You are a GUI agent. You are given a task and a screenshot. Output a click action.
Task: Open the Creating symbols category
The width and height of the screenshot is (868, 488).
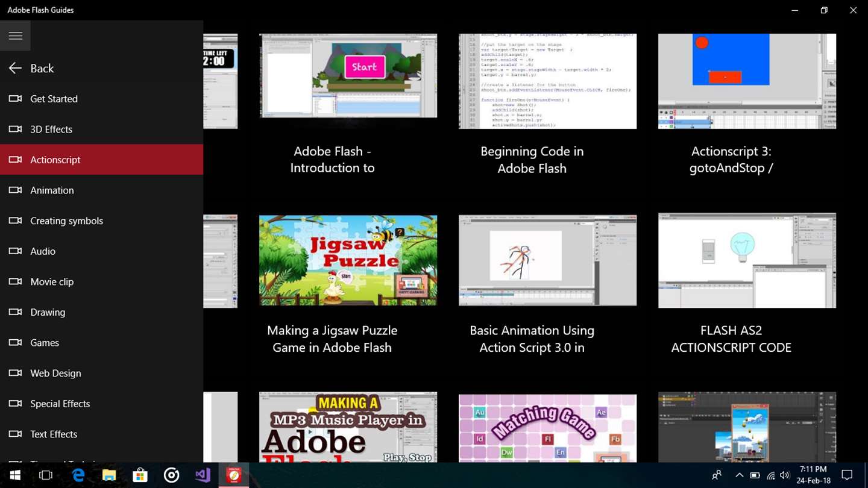click(x=102, y=221)
